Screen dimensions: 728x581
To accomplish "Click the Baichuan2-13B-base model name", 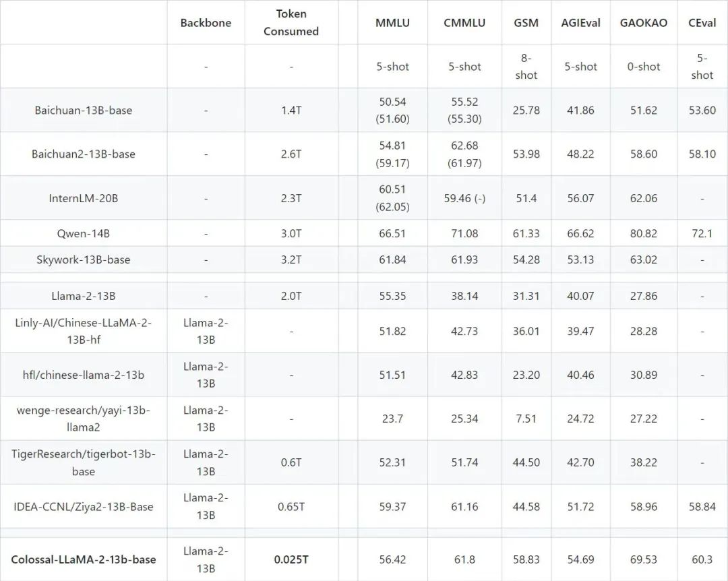I will pos(84,154).
